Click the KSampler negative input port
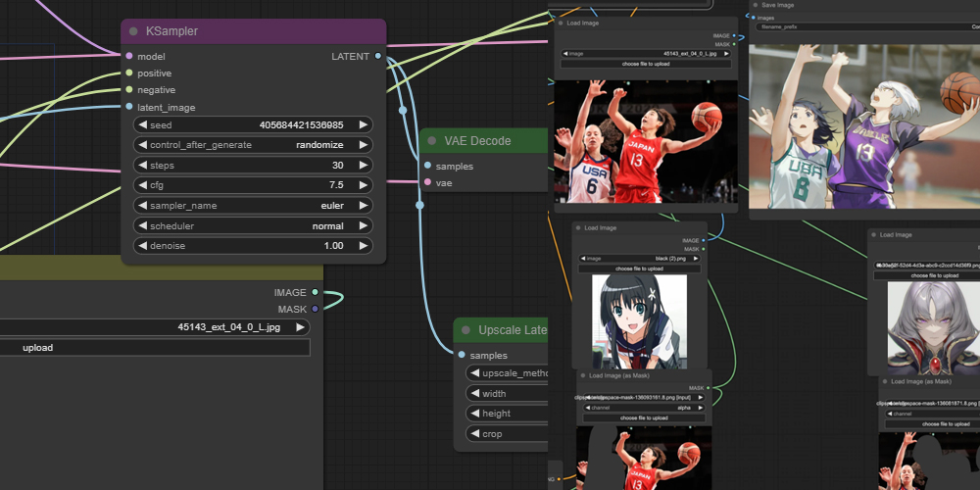This screenshot has height=490, width=980. 128,89
